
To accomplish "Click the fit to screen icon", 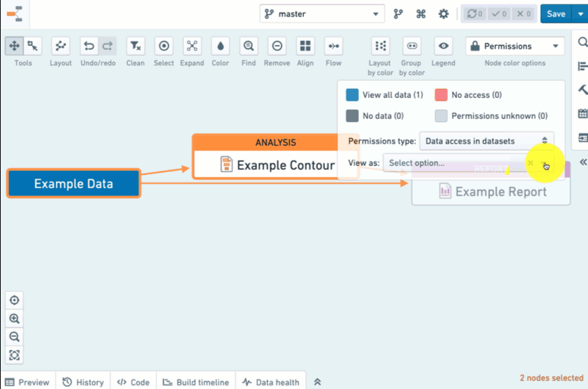I will click(15, 355).
